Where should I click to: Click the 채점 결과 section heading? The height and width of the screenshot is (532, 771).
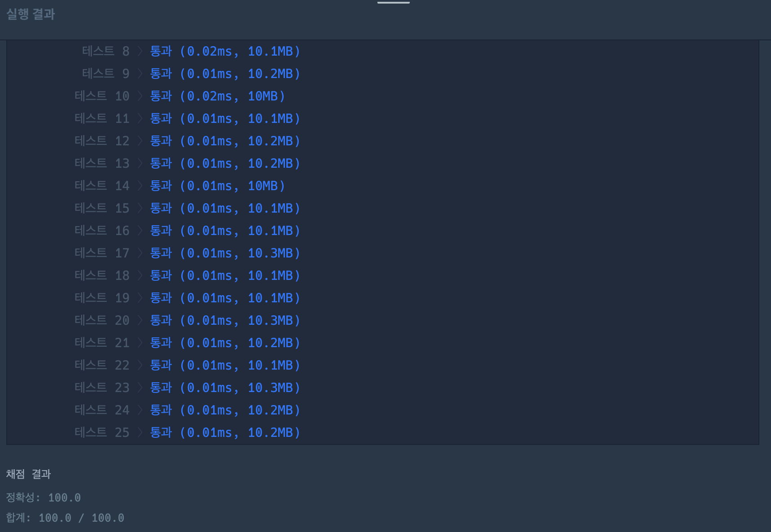[x=28, y=474]
